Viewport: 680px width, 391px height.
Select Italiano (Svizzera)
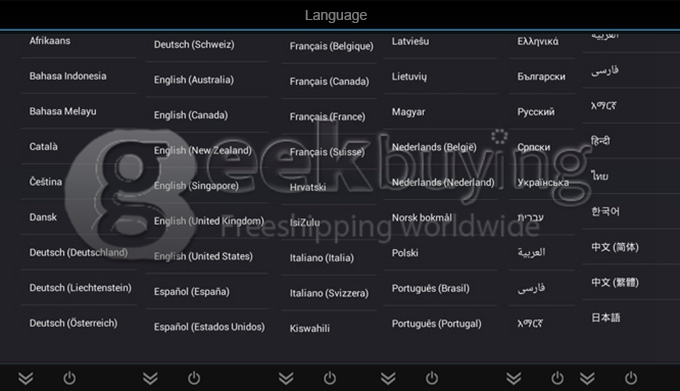pos(329,293)
